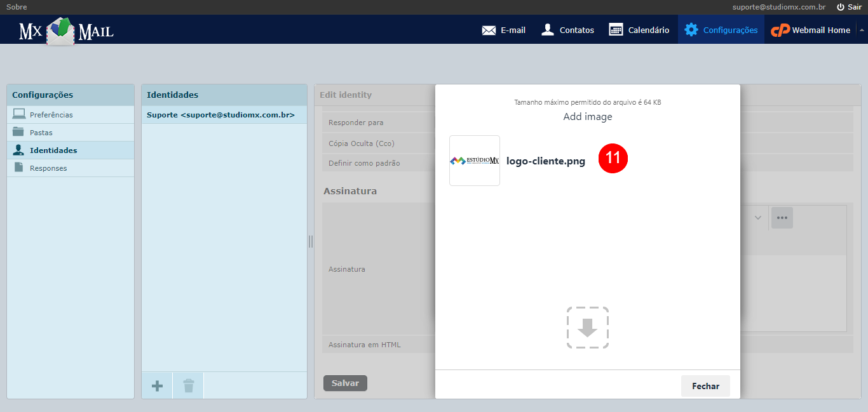The width and height of the screenshot is (868, 412).
Task: Click the plus icon to add identity
Action: point(156,385)
